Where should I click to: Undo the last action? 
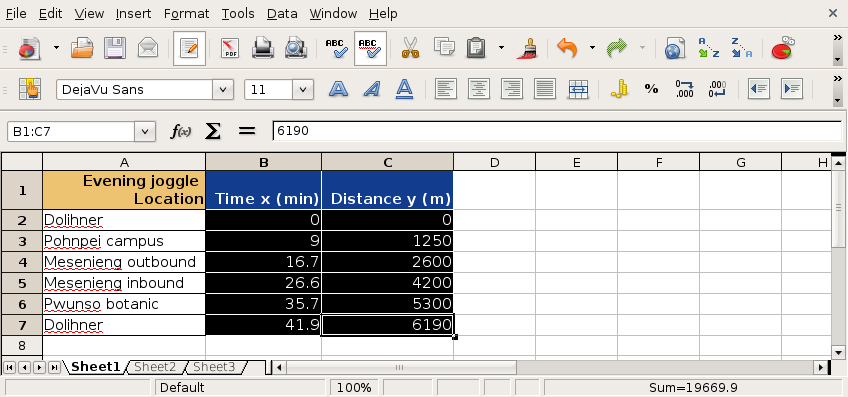[567, 49]
